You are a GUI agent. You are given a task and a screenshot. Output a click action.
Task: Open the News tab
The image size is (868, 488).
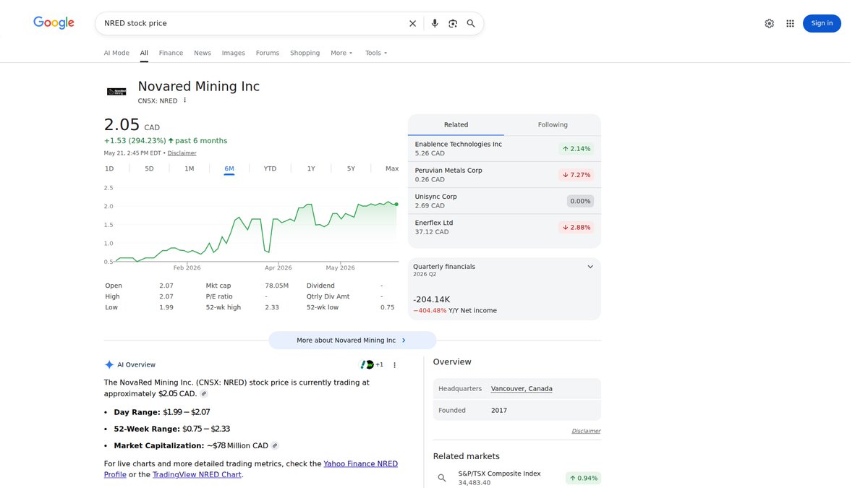point(203,53)
